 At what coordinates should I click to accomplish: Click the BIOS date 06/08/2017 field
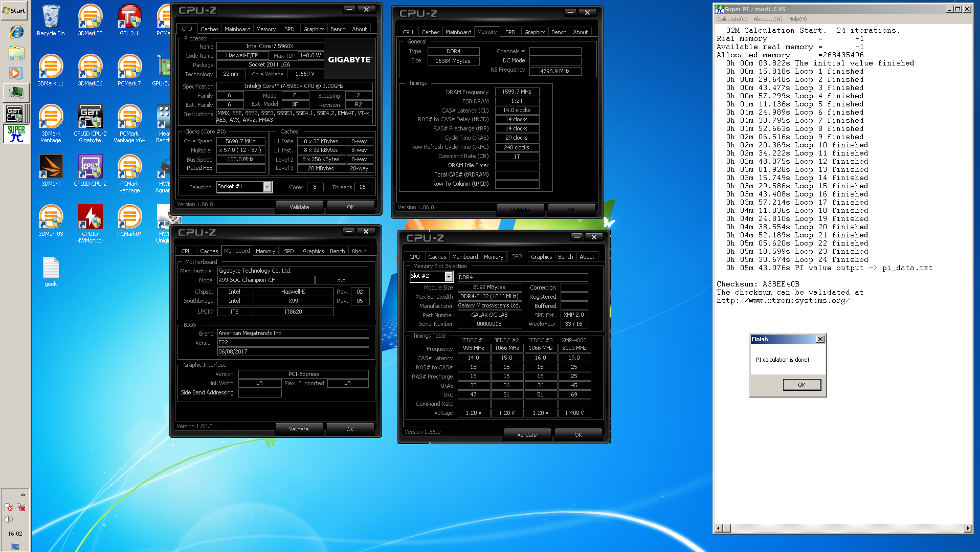[x=293, y=351]
